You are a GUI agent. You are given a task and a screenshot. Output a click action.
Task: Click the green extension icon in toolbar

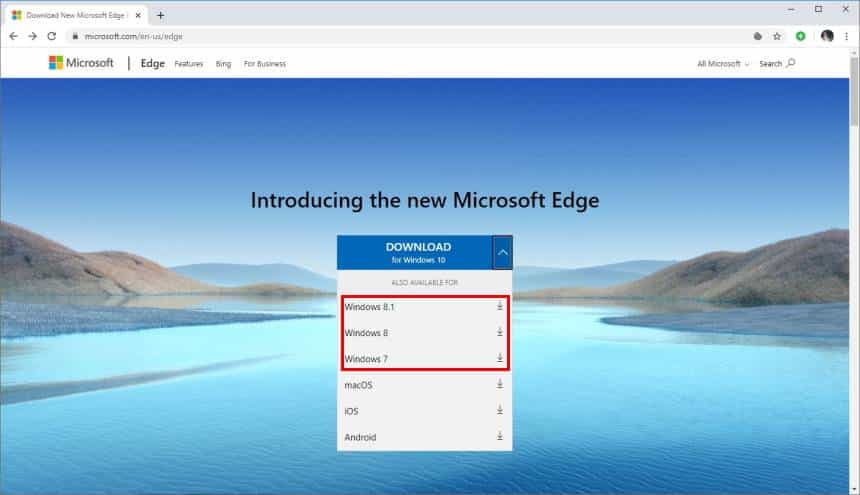coord(800,36)
